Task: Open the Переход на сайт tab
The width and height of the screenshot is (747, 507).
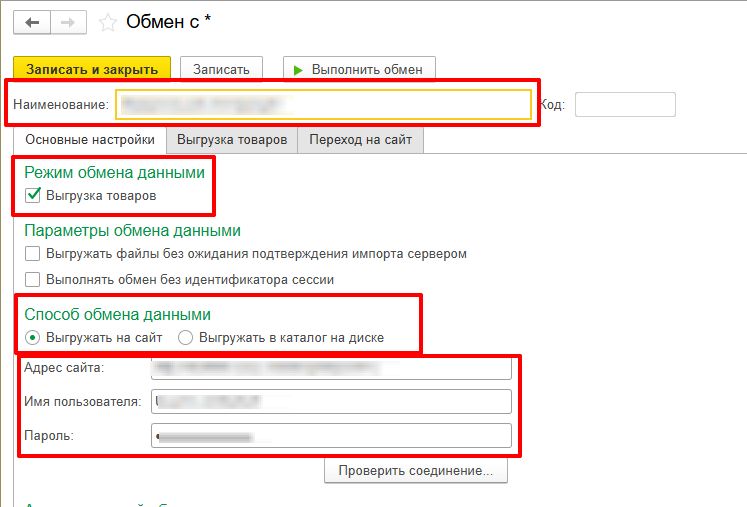Action: point(361,140)
